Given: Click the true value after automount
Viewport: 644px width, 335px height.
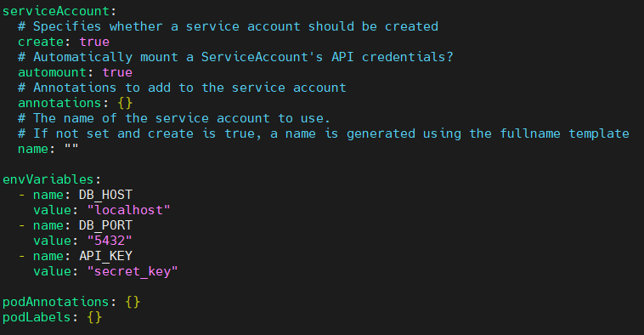Looking at the screenshot, I should click(x=117, y=72).
